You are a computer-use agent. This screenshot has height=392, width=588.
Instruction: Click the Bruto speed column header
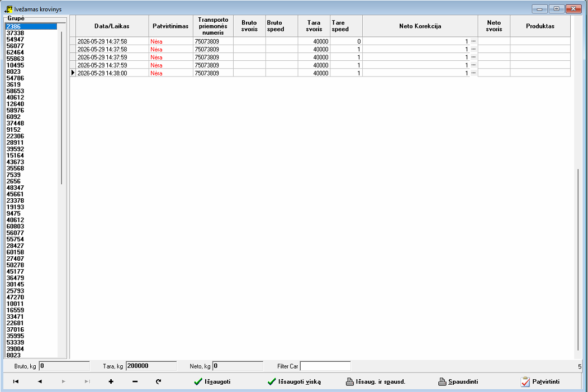click(x=282, y=26)
